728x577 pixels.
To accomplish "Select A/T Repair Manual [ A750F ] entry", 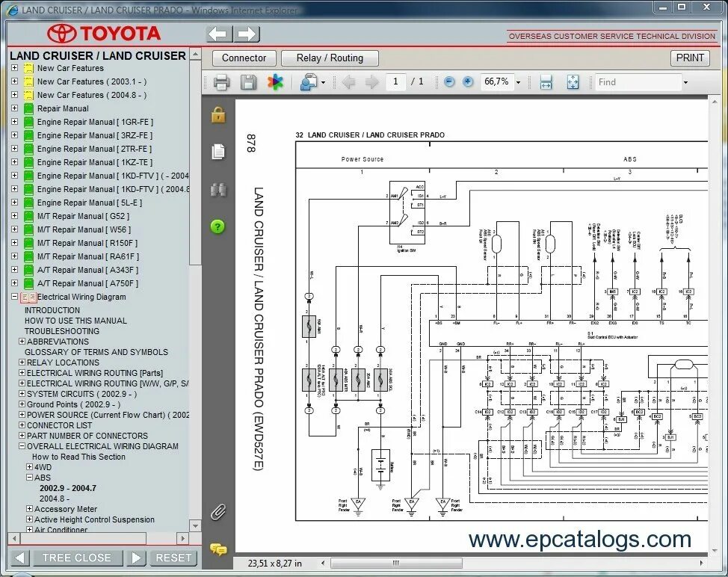I will [87, 283].
